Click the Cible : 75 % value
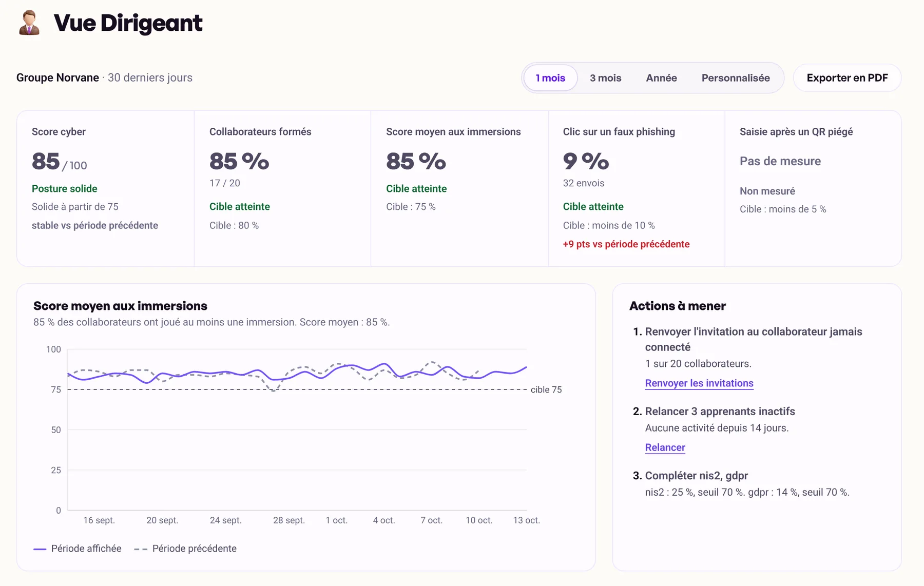Viewport: 924px width, 586px height. 411,207
